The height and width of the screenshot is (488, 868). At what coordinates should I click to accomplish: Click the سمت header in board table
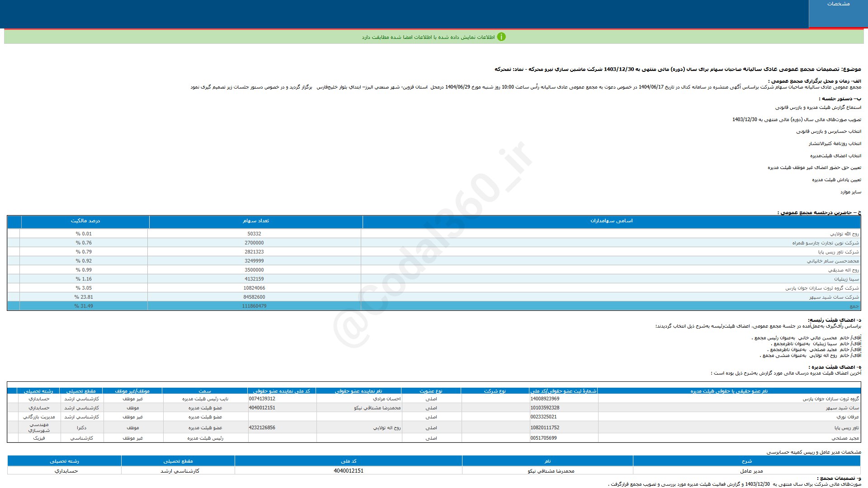click(204, 391)
